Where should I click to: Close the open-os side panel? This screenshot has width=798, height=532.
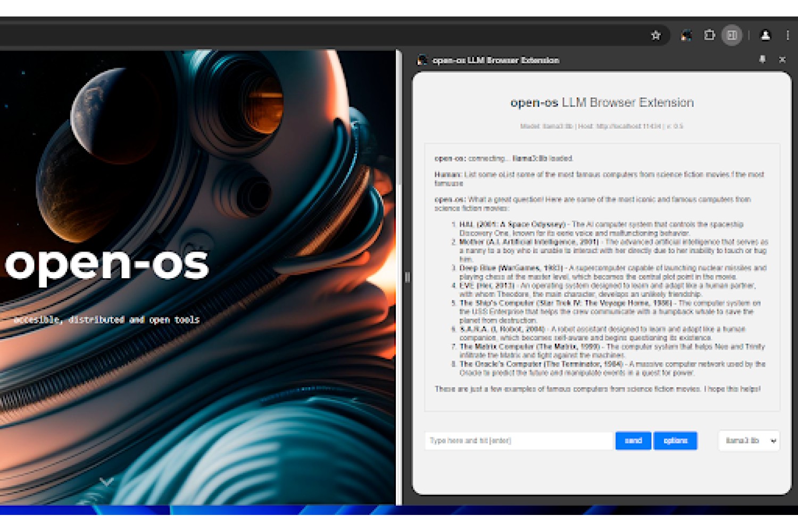(x=782, y=60)
